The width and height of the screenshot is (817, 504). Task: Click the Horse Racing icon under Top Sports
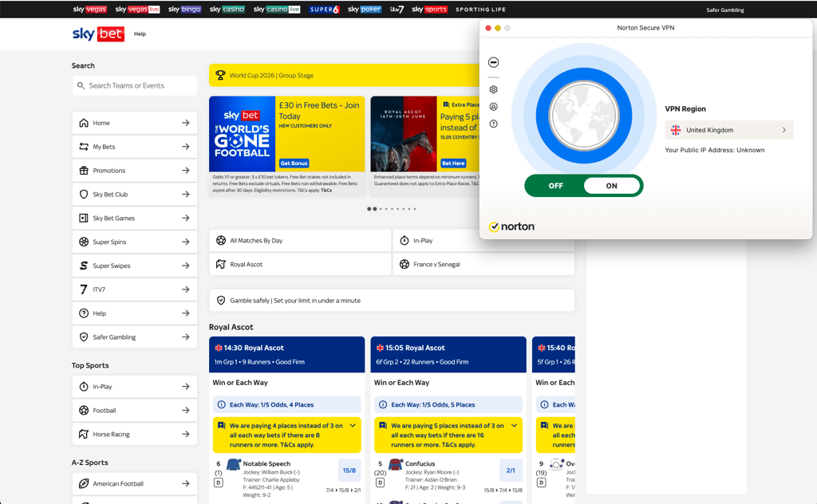coord(83,435)
